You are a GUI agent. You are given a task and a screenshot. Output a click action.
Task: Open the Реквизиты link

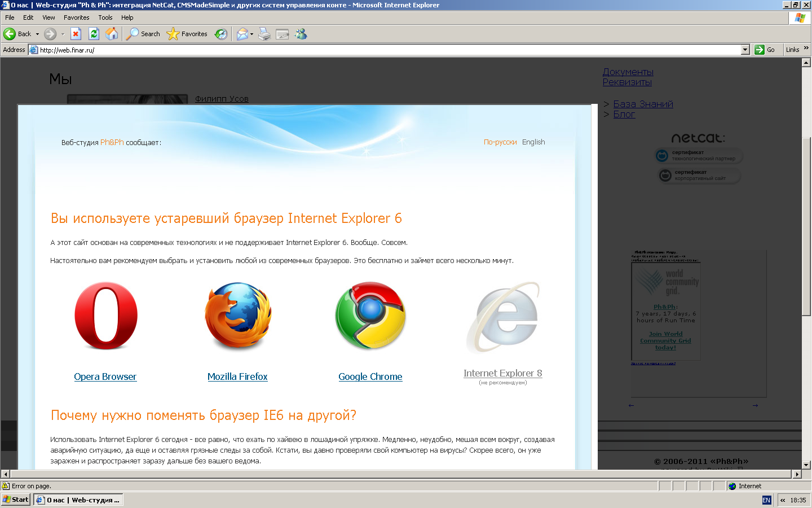627,82
